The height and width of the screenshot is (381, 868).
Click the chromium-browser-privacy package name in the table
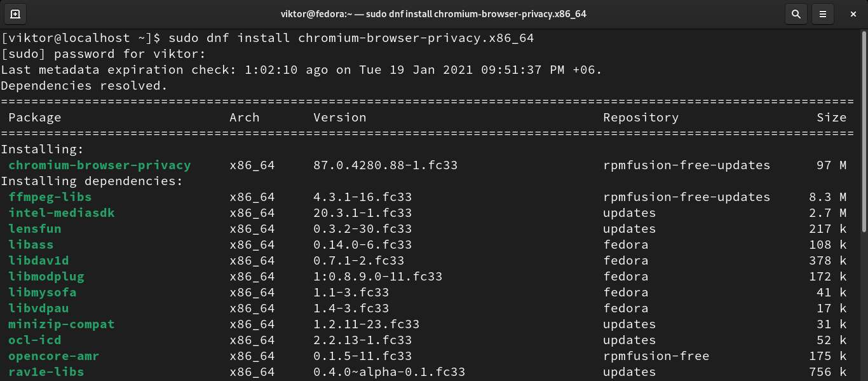pos(99,165)
